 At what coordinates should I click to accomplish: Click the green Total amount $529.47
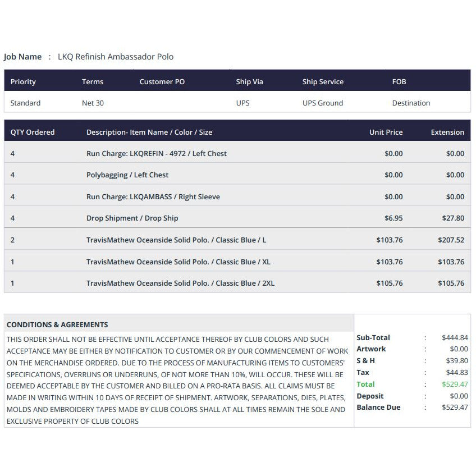pyautogui.click(x=455, y=385)
